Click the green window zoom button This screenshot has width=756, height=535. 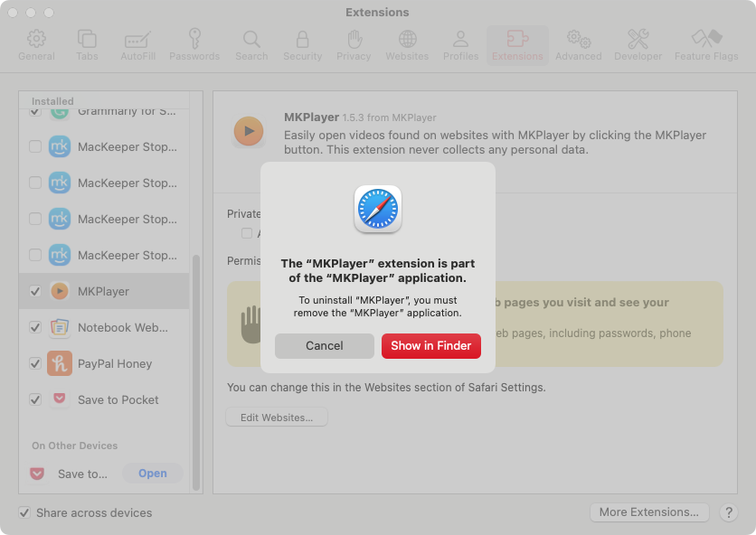tap(49, 13)
